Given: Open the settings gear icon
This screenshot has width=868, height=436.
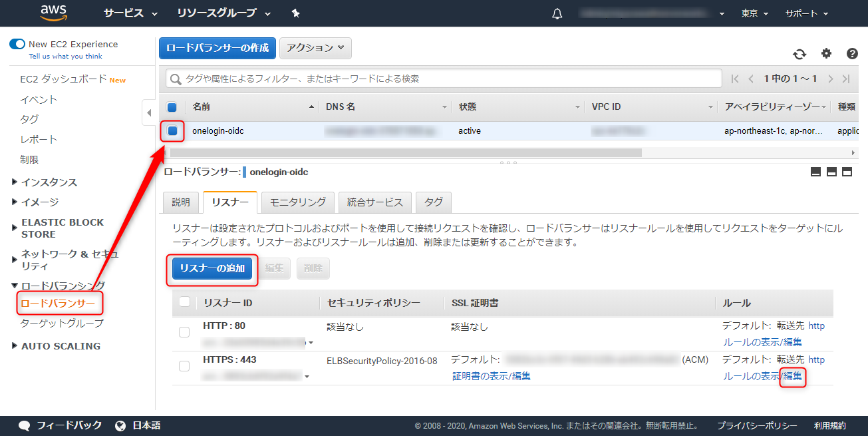Looking at the screenshot, I should pyautogui.click(x=826, y=54).
